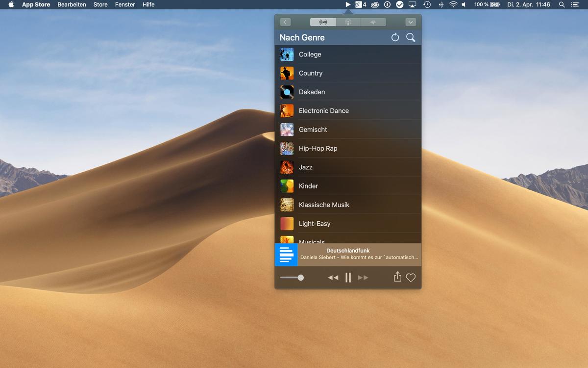Open the Jazz genre

[x=348, y=167]
